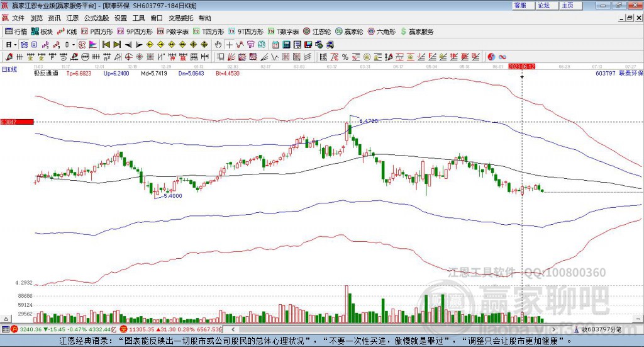The width and height of the screenshot is (644, 347).
Task: Jump to first bar with skip-back icon
Action: [106, 45]
